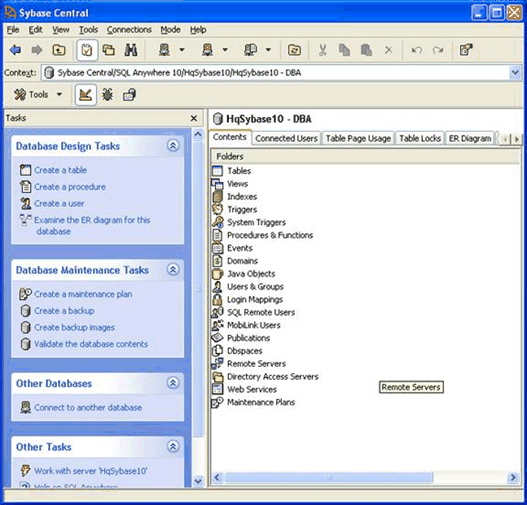Toggle Design mode icon

(86, 95)
